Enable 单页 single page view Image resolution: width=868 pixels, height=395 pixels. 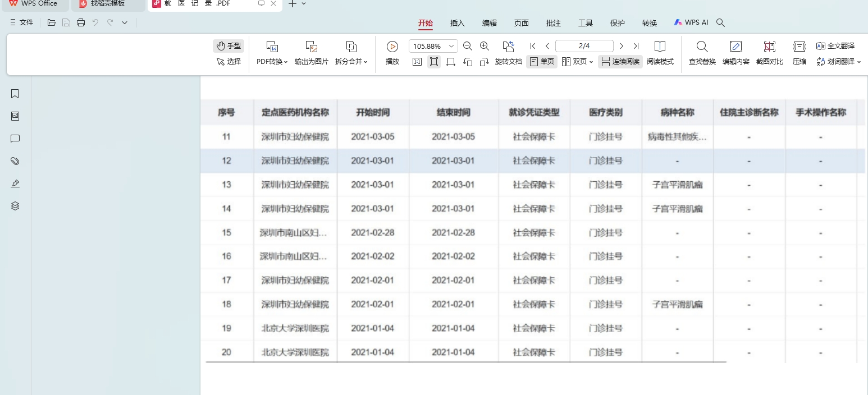[542, 62]
